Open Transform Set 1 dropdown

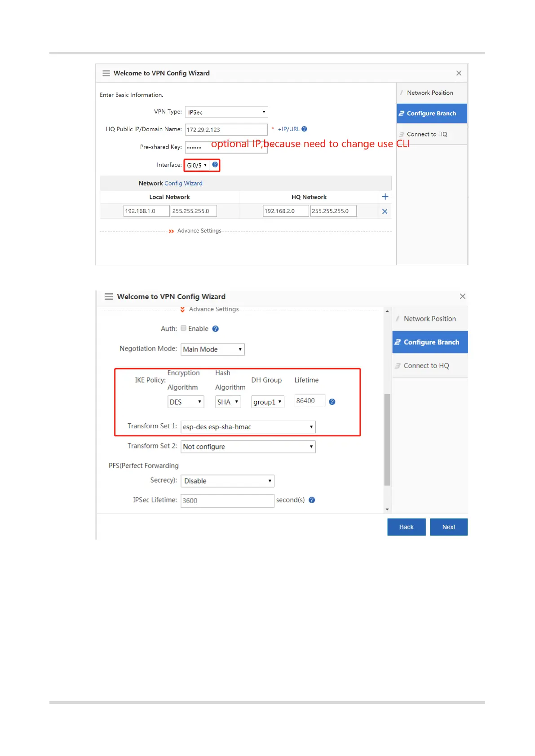pos(248,427)
